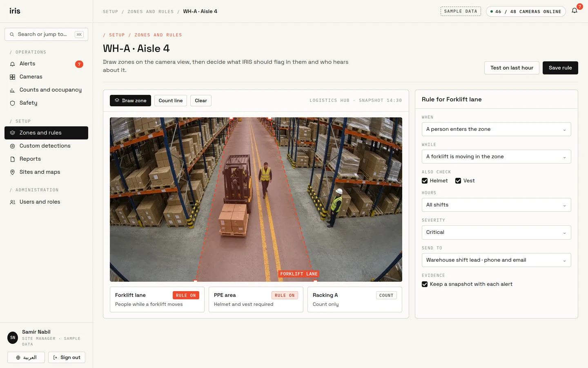This screenshot has width=588, height=368.
Task: Open the notifications bell
Action: (575, 11)
